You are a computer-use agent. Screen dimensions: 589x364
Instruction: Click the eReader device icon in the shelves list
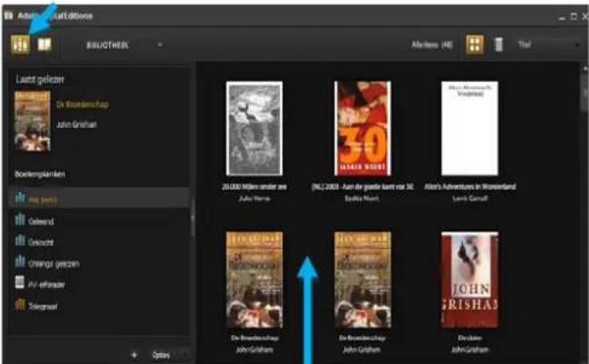click(19, 283)
